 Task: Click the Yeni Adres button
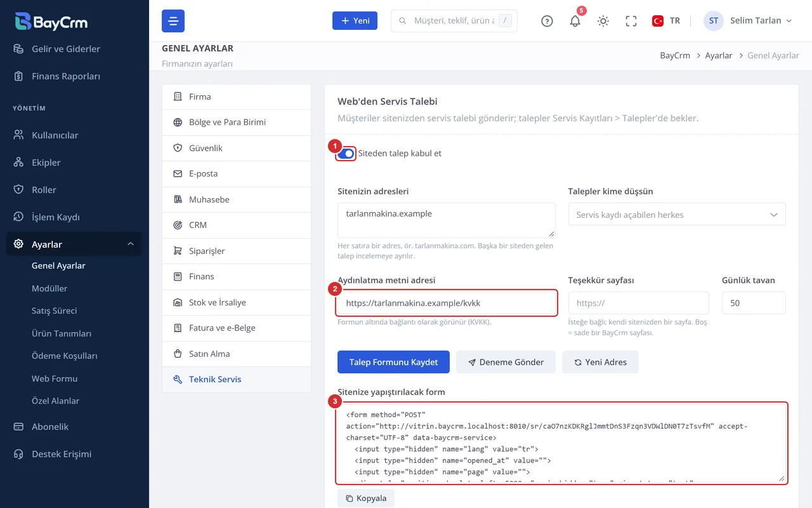600,362
